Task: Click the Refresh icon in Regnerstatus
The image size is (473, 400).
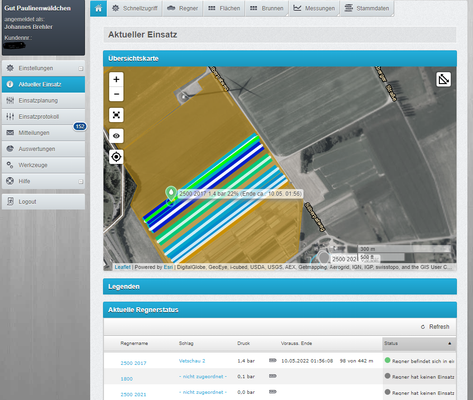Action: pyautogui.click(x=423, y=327)
